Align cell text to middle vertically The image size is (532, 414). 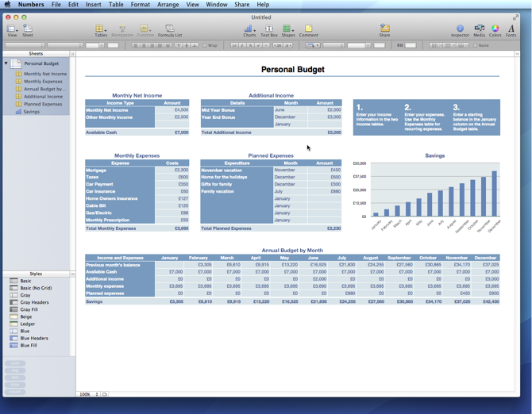tap(187, 45)
